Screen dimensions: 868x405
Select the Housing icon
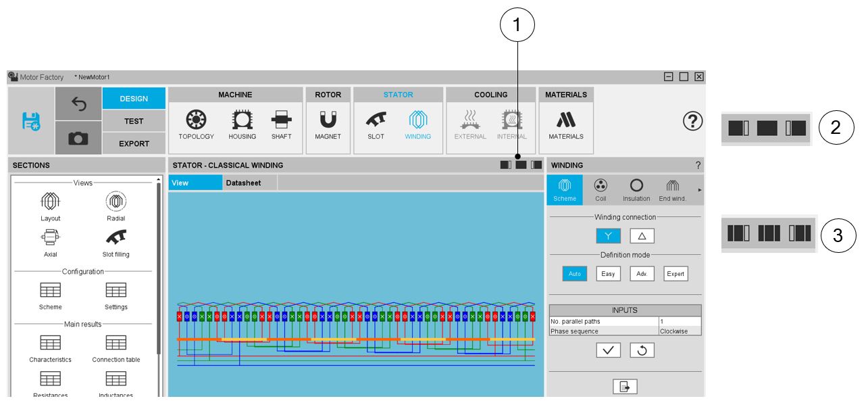tap(242, 124)
